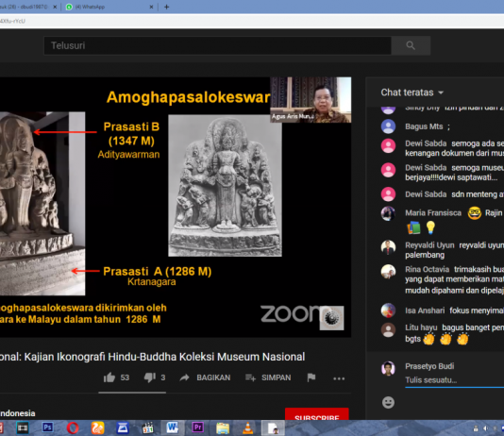Open the emoji picker in chat
504x436 pixels.
coord(388,402)
